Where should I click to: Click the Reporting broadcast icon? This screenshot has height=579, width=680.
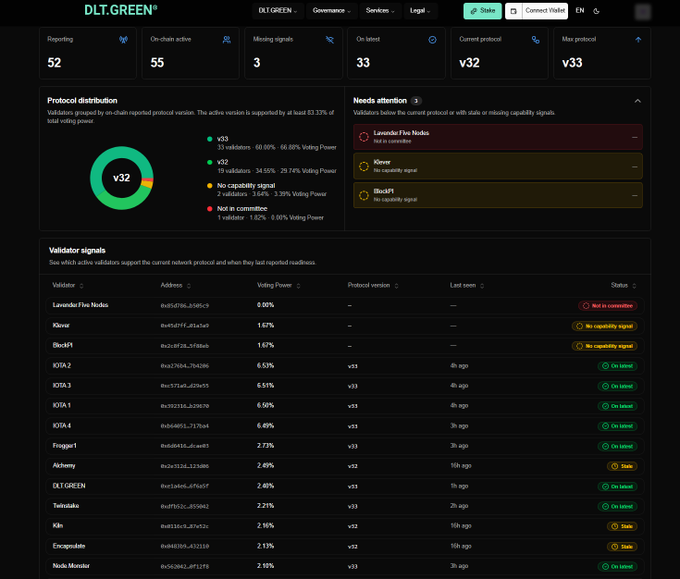point(124,40)
